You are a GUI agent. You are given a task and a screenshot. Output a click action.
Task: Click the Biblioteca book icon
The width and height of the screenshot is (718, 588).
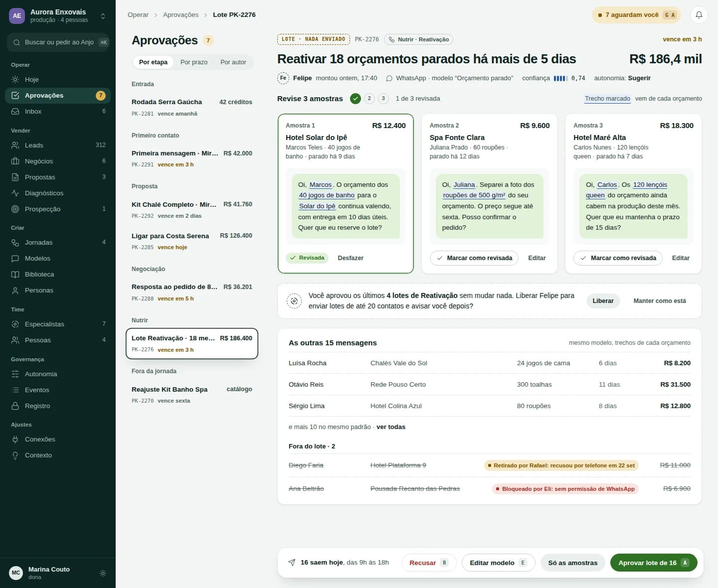click(15, 274)
